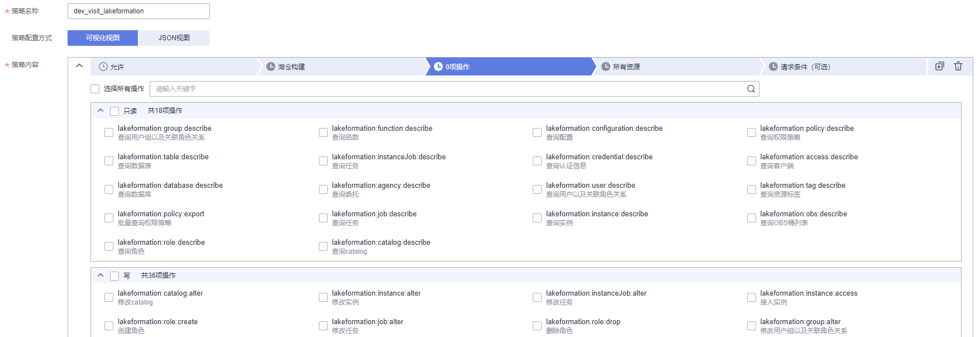Open the 请求条件 (可选) step
This screenshot has width=980, height=337.
click(844, 67)
